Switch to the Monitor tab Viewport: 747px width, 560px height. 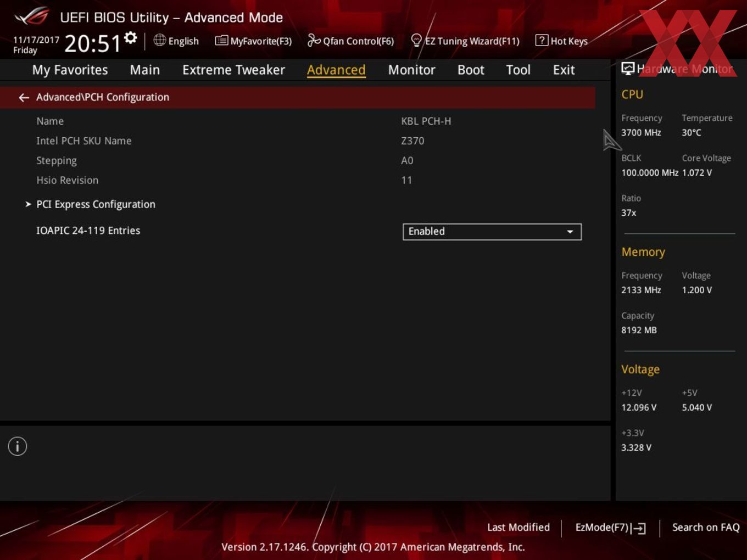coord(411,70)
